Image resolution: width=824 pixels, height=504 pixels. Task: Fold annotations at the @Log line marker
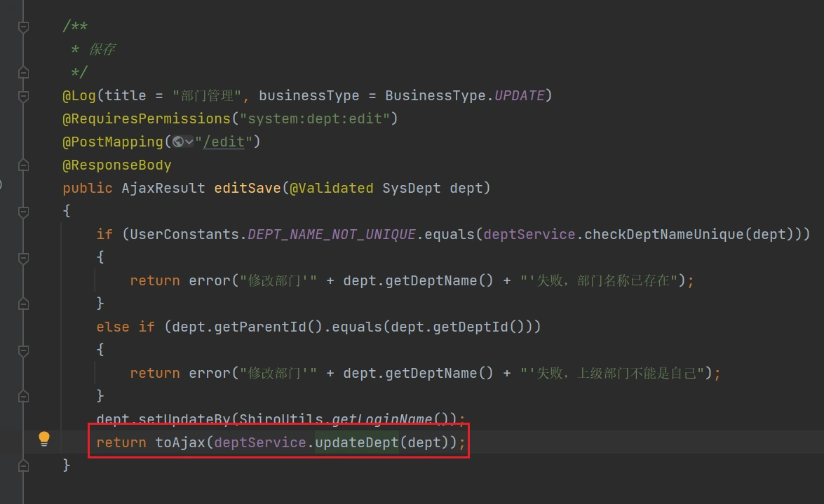pyautogui.click(x=23, y=95)
